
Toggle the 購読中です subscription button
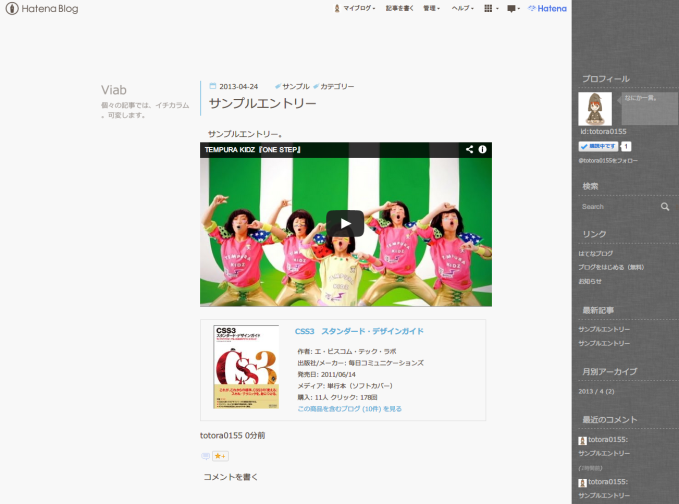point(598,146)
